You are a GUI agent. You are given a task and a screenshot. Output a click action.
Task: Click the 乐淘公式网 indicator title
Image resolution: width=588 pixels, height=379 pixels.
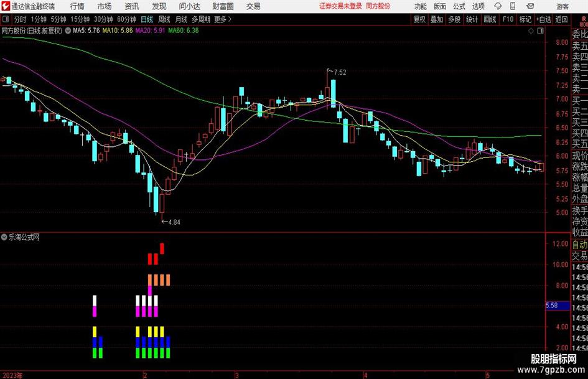pos(24,237)
